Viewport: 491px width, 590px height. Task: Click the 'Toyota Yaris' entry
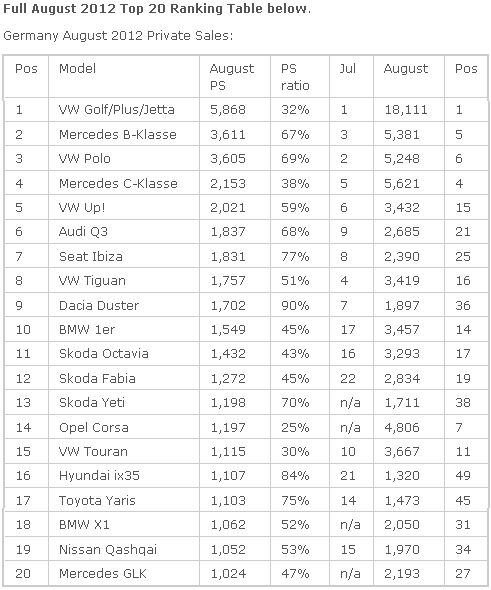(x=97, y=501)
